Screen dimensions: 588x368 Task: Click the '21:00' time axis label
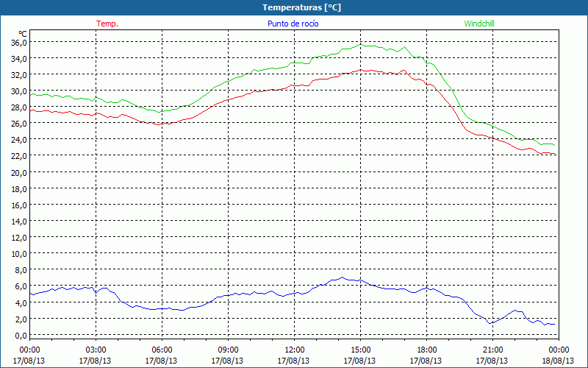492,350
